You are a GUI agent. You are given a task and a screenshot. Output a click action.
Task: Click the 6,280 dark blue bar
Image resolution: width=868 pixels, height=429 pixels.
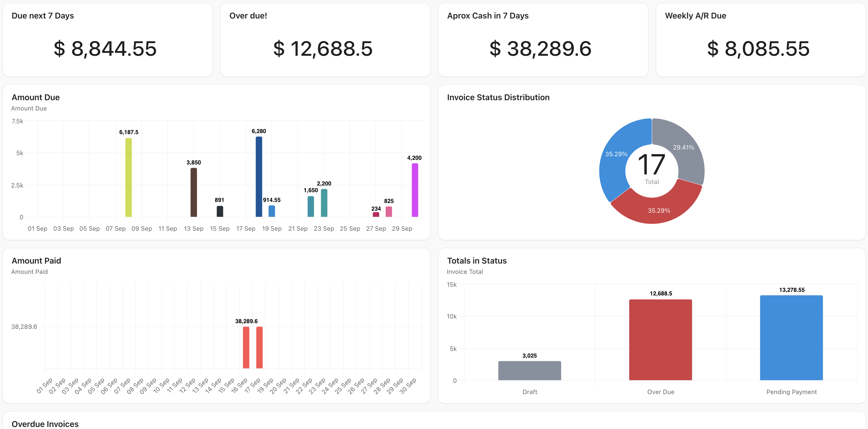[259, 177]
